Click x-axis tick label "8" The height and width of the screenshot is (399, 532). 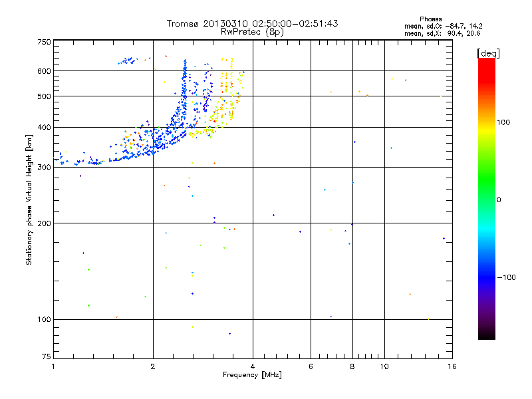pos(352,366)
